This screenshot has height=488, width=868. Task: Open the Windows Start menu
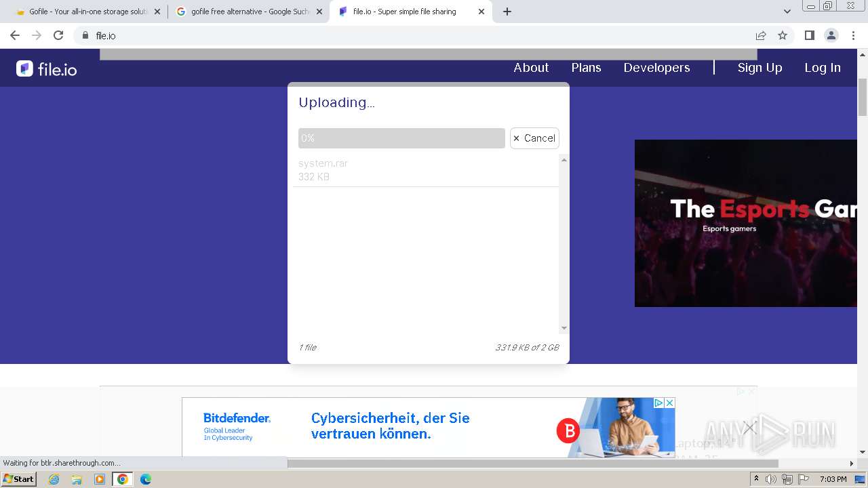(19, 479)
